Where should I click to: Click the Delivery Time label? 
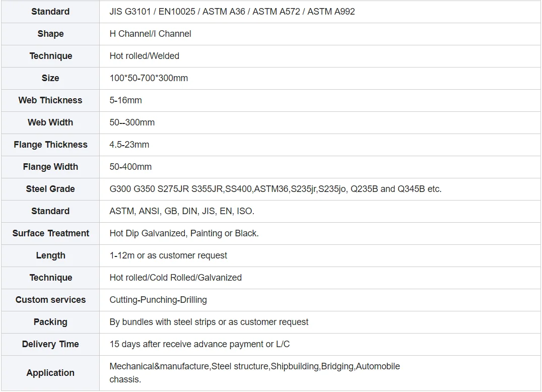point(50,344)
